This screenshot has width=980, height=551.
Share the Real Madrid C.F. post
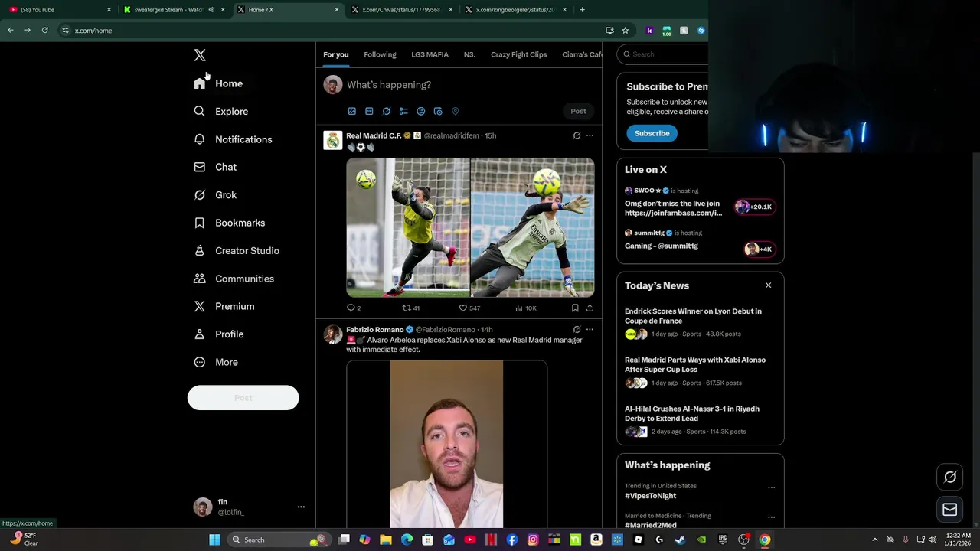590,308
